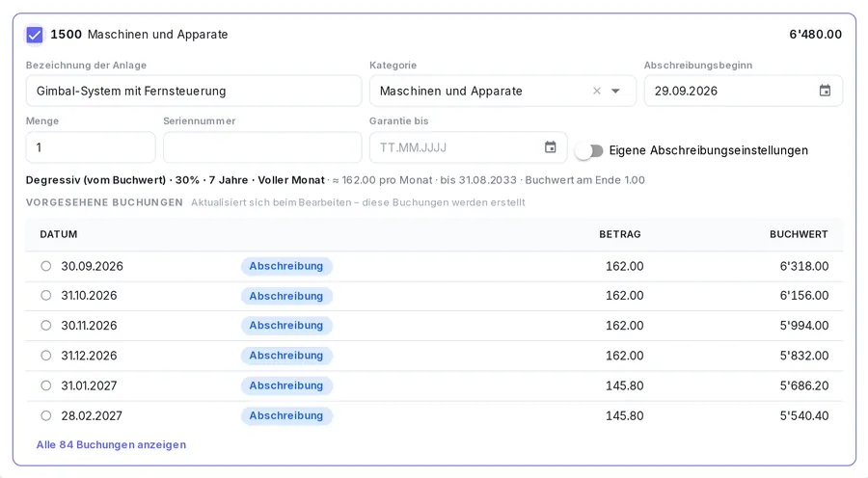Uncheck the 1500 Maschinen und Apparate checkbox
Viewport: 868px width, 478px height.
35,35
